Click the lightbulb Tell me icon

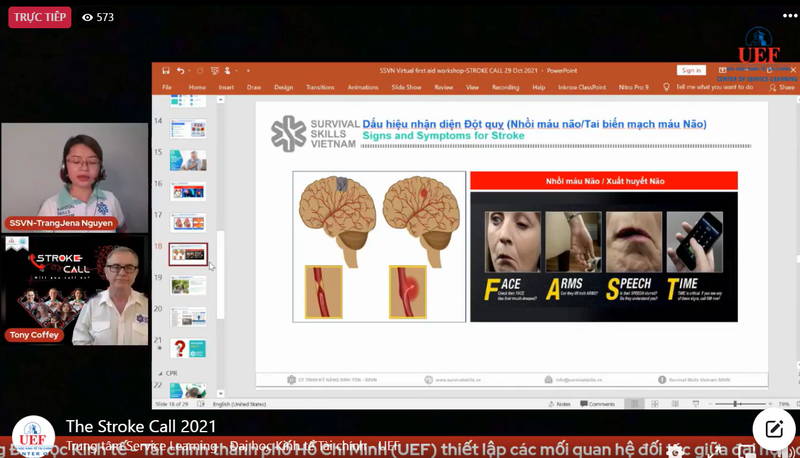[x=668, y=87]
